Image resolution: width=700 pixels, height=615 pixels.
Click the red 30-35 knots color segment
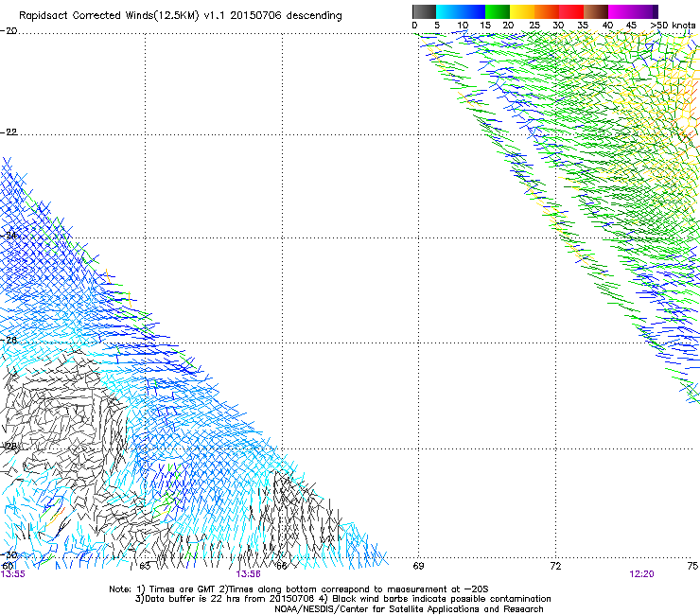click(571, 11)
